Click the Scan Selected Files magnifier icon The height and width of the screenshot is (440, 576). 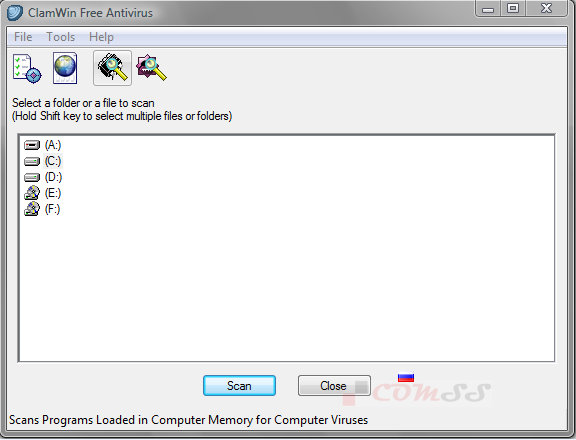tap(151, 68)
